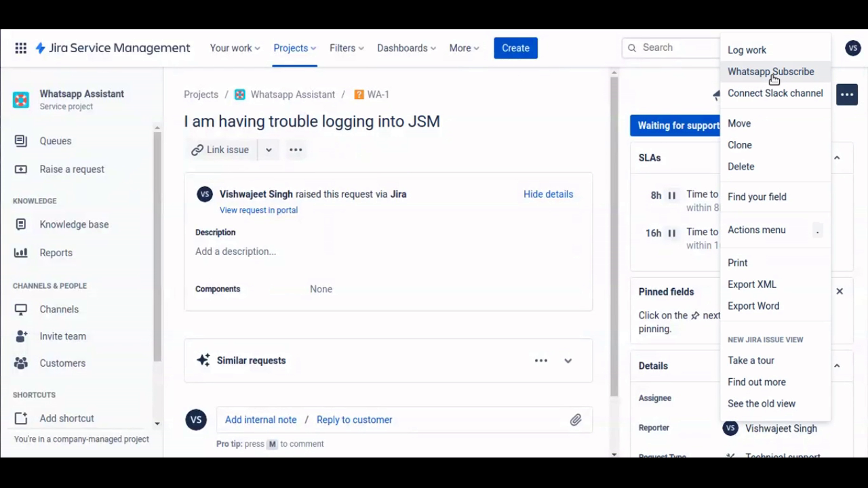Choose Whatsapp Subscribe menu option
Screen dimensions: 868x488
coord(775,72)
